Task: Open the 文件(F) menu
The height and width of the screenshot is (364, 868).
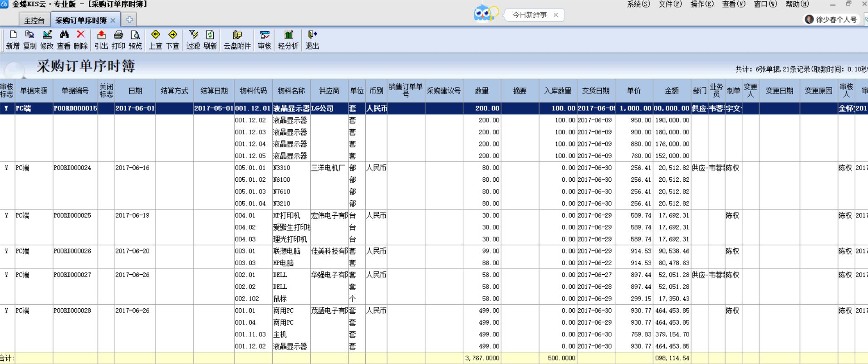Action: coord(670,4)
